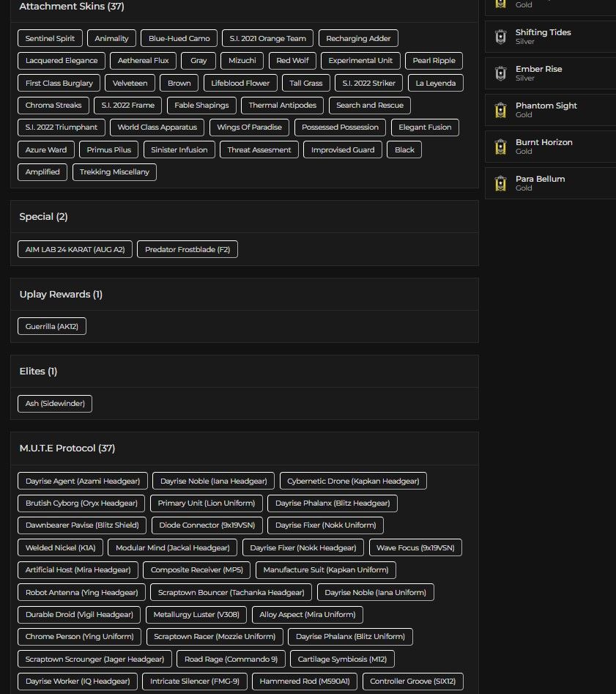Viewport: 616px width, 694px height.
Task: Click the Possessed Possession tag
Action: point(340,128)
